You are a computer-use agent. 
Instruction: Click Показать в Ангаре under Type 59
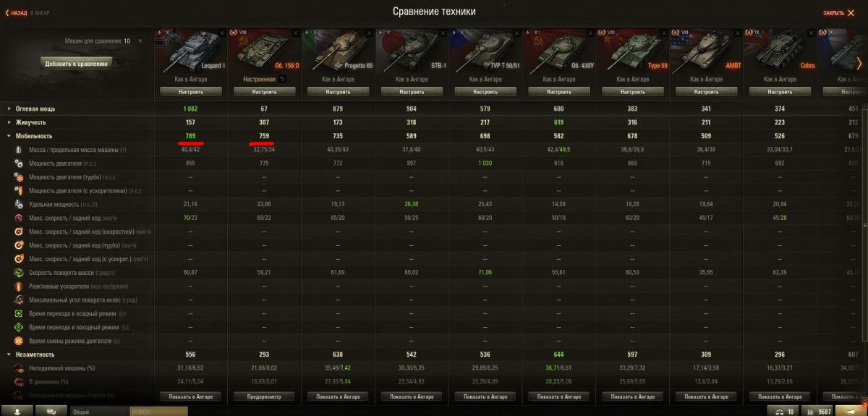coord(633,396)
